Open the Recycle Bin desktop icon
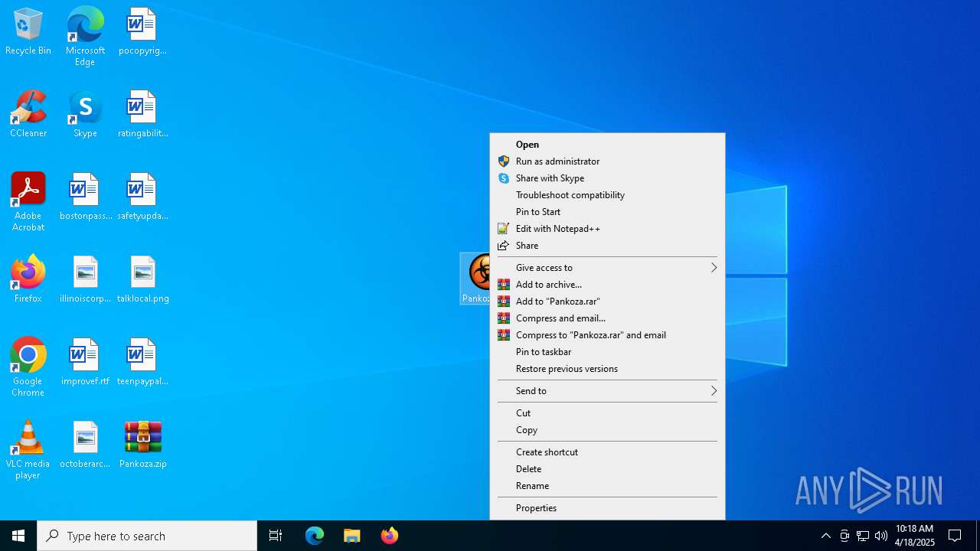The height and width of the screenshot is (551, 980). point(28,32)
